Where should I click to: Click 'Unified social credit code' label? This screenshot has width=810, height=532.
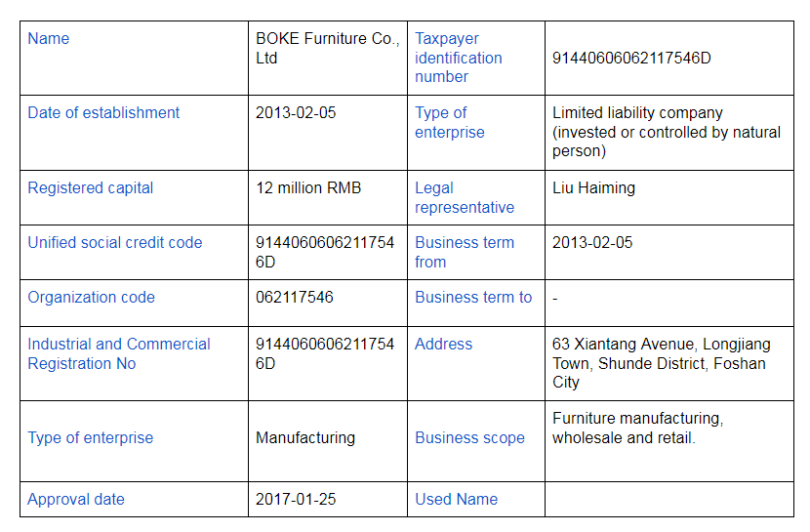115,243
